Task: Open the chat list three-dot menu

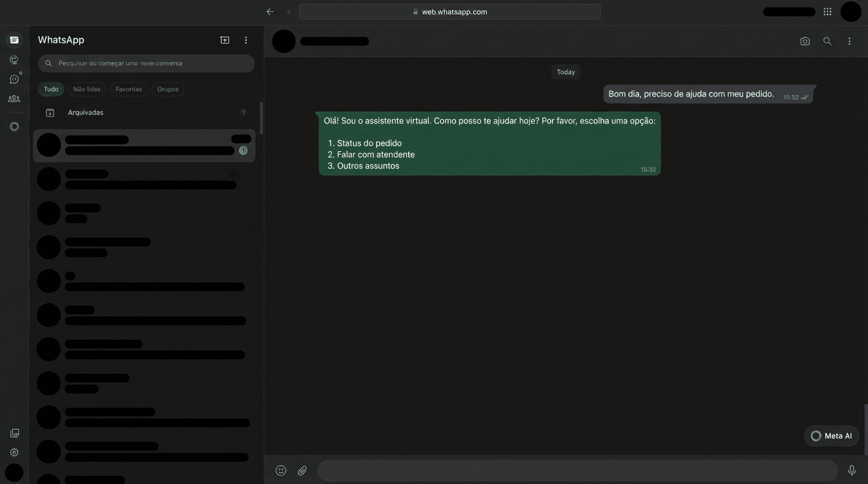Action: 246,40
